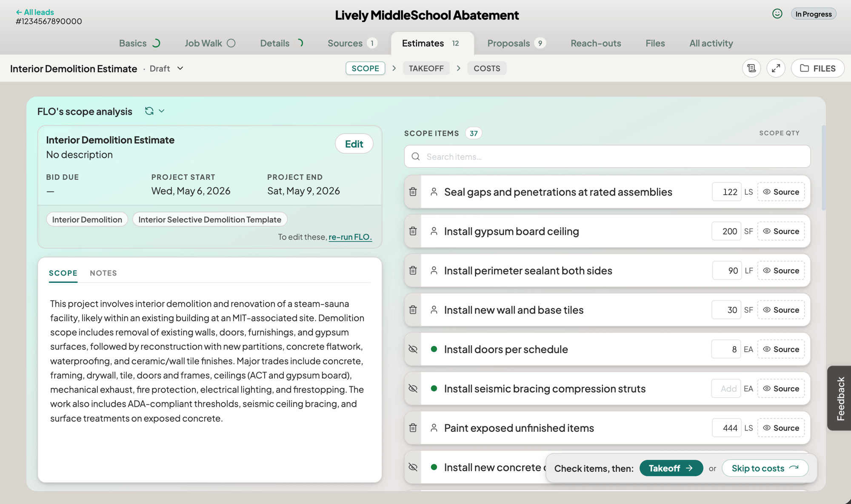The width and height of the screenshot is (851, 504).
Task: Click the 122 quantity field for Seal gaps
Action: click(726, 192)
